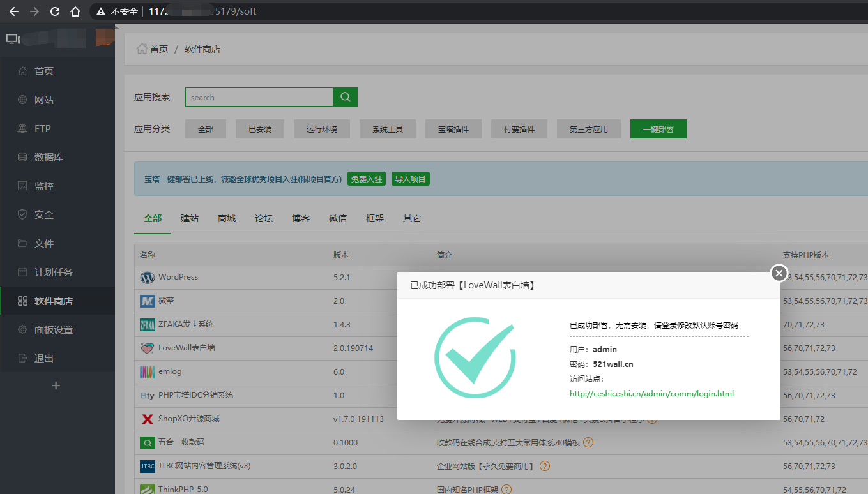The height and width of the screenshot is (494, 868).
Task: Open 监控 in the sidebar
Action: pyautogui.click(x=57, y=186)
